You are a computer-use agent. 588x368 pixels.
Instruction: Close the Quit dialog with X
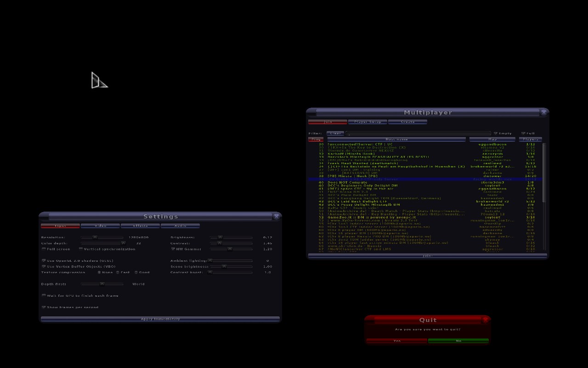[x=486, y=319]
